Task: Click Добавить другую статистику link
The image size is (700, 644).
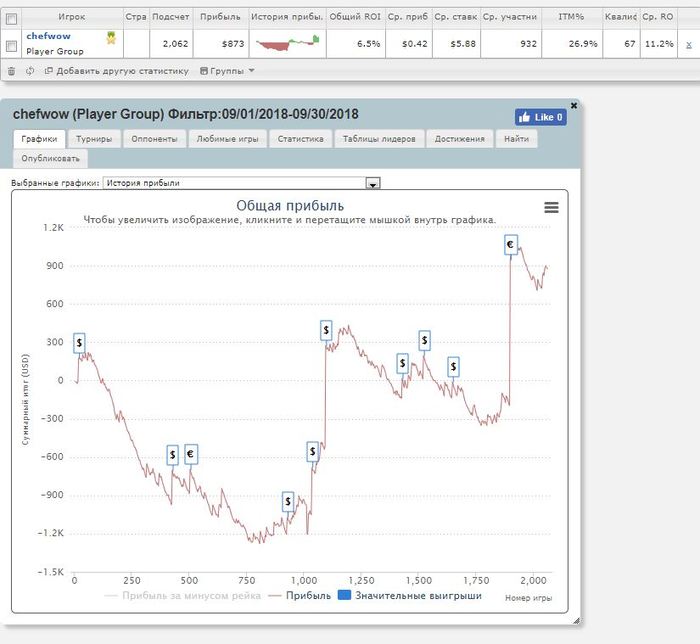Action: click(x=117, y=71)
